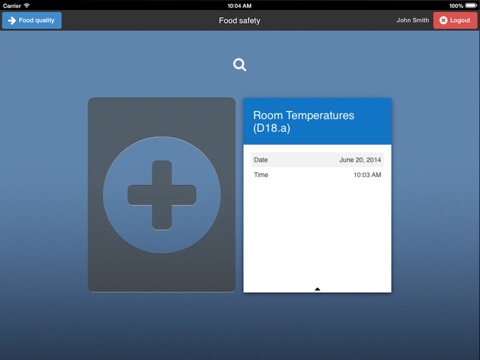
Task: Expand card using small up arrow
Action: tap(317, 289)
